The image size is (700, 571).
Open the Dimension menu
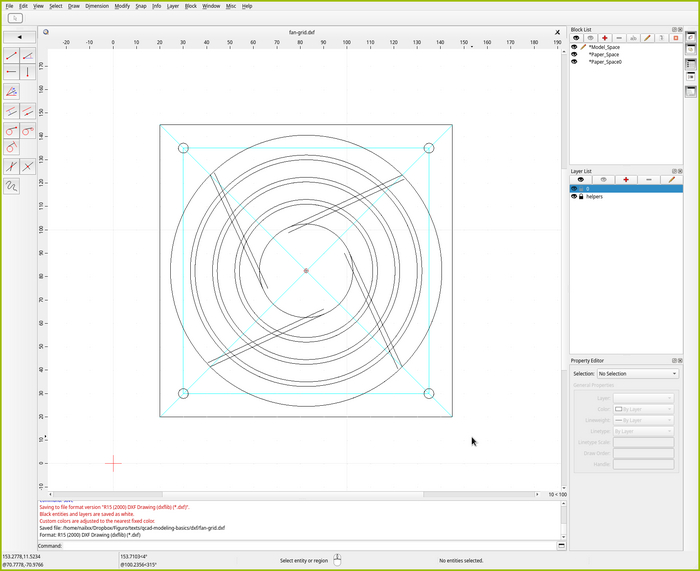tap(97, 6)
